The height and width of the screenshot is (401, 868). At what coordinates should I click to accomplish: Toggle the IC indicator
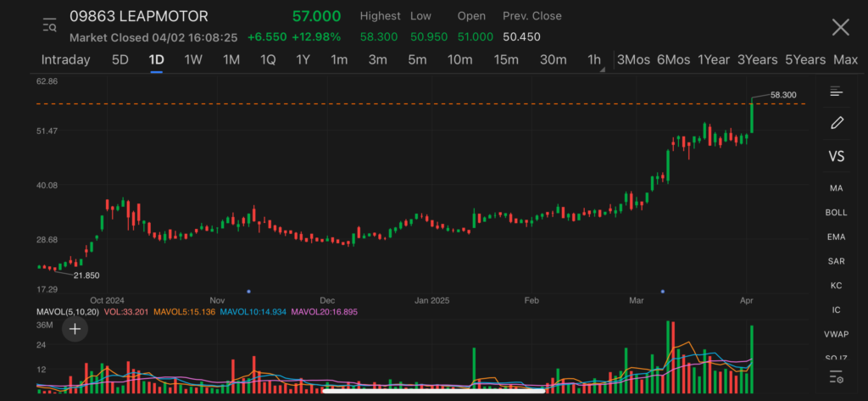[836, 310]
